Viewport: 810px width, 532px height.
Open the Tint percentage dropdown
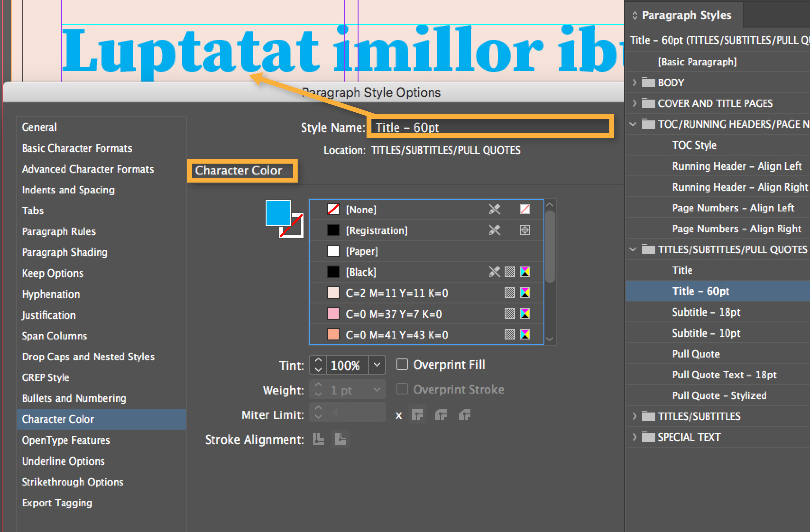tap(377, 365)
